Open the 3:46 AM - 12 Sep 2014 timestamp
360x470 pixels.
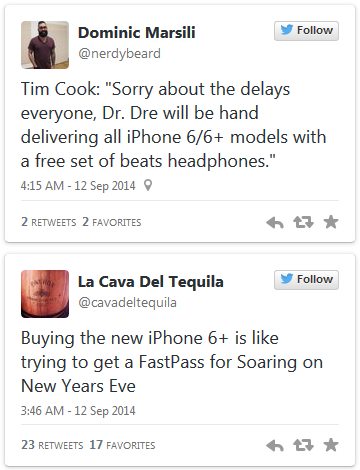point(78,411)
